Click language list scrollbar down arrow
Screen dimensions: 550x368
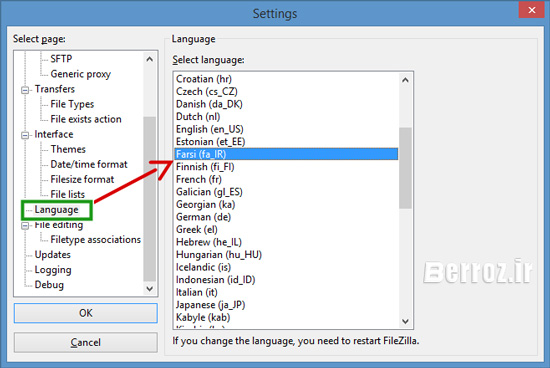coord(405,321)
